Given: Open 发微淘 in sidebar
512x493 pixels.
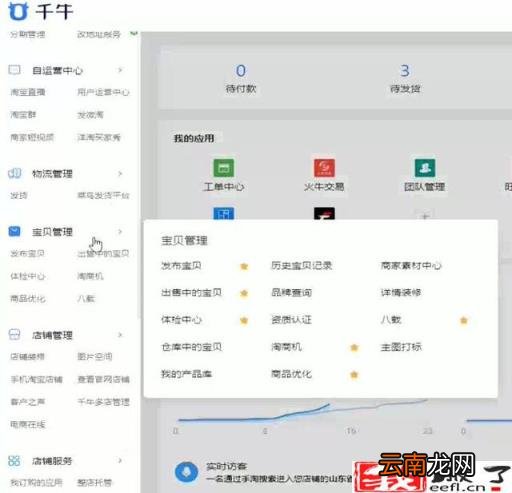Looking at the screenshot, I should click(x=90, y=115).
